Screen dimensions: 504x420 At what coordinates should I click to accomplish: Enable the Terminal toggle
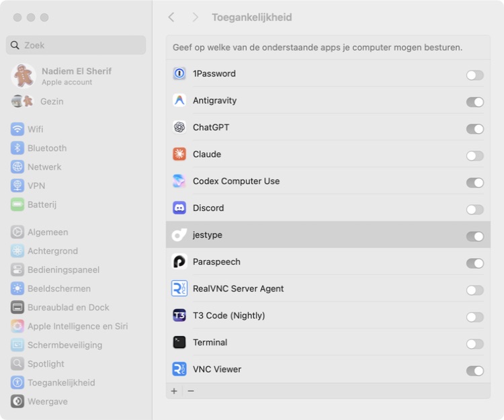[474, 344]
